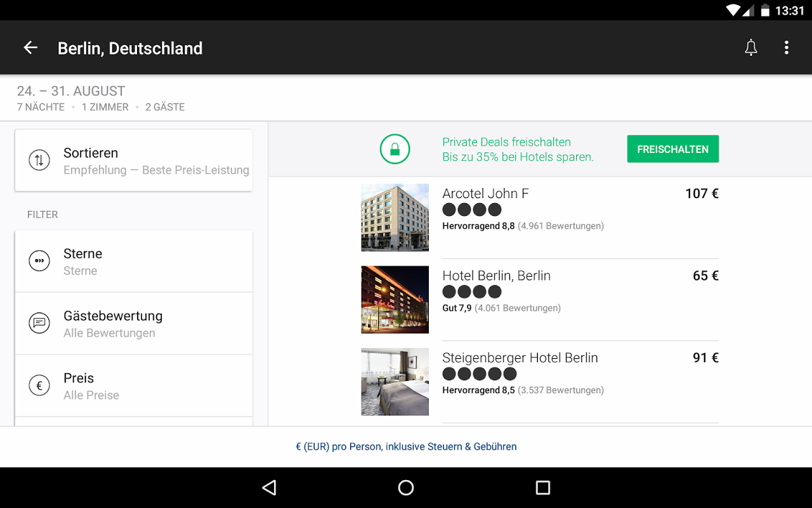This screenshot has height=508, width=812.
Task: Open the three-dot overflow menu
Action: pos(787,48)
